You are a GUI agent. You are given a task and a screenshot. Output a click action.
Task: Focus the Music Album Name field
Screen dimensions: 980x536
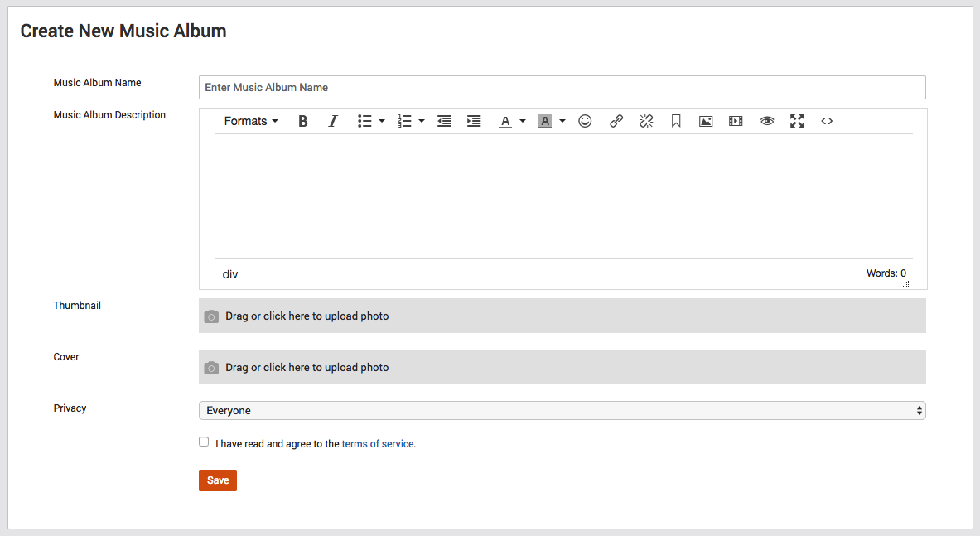click(562, 88)
